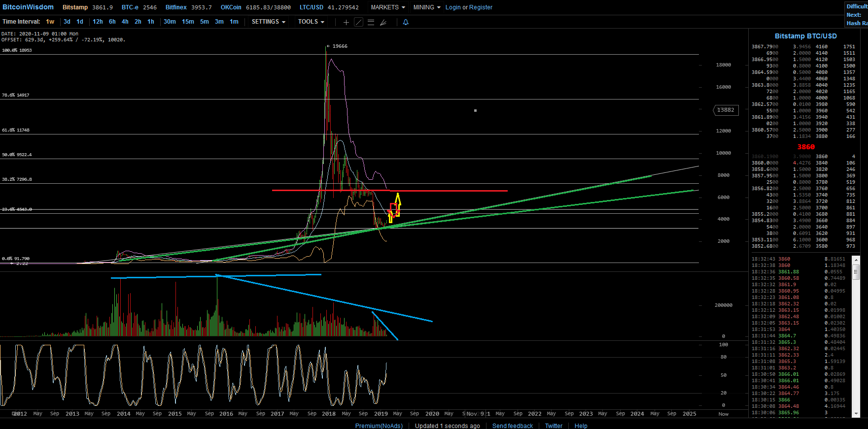868x429 pixels.
Task: Open the MARKETS dropdown menu
Action: [x=388, y=7]
